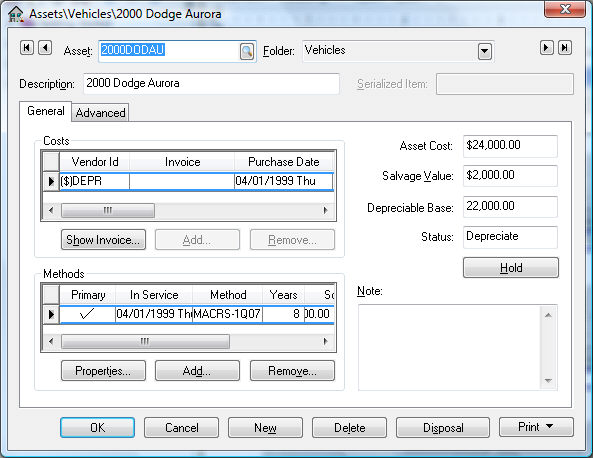Image resolution: width=593 pixels, height=458 pixels.
Task: Expand the Folder dropdown
Action: pos(484,51)
